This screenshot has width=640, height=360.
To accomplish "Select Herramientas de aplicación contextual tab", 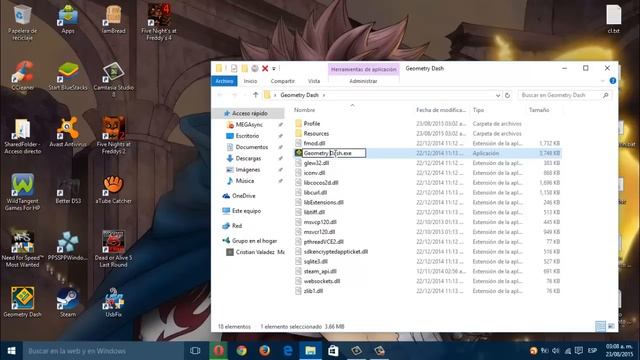I will tap(364, 69).
